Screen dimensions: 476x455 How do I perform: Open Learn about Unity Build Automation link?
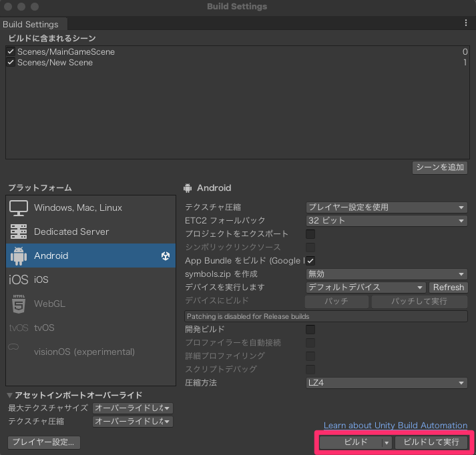[x=395, y=426]
